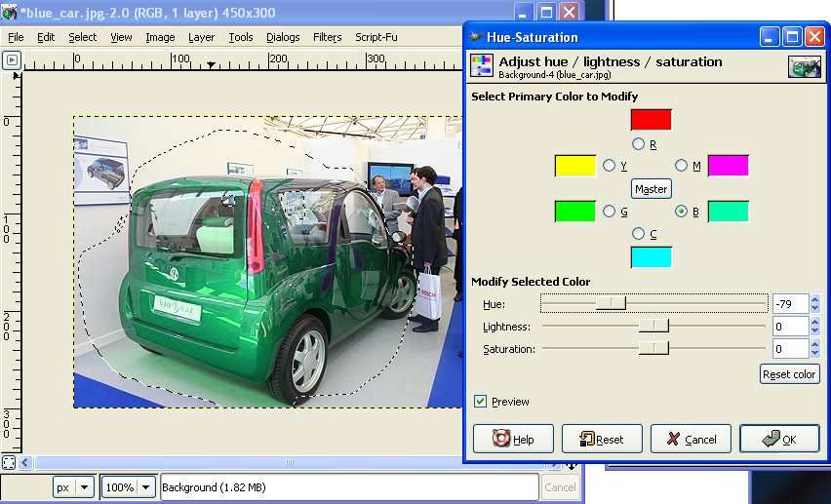The width and height of the screenshot is (831, 504).
Task: Click the navigation preview icon at scrollbar corner
Action: 572,466
